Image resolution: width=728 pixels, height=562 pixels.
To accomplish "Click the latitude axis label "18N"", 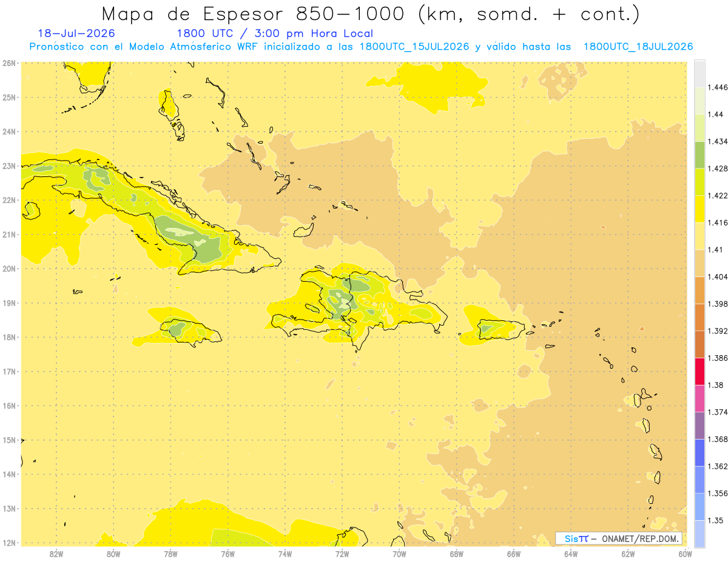I will (x=9, y=337).
